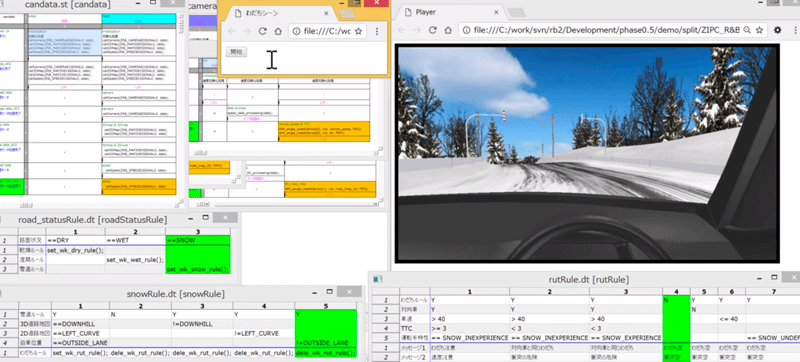Viewport: 800px width, 362px height.
Task: Click '>= 3' TTC cell in rutRule
Action: [469, 328]
